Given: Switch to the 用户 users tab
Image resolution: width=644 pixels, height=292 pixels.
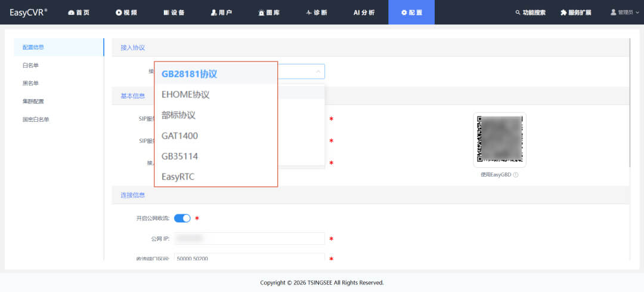Looking at the screenshot, I should (x=221, y=13).
